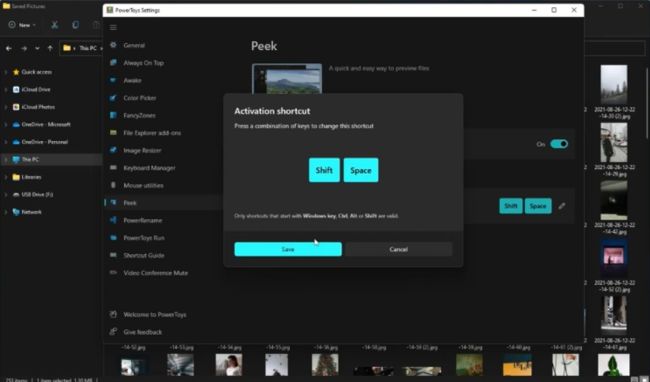Expand OneDrive - Personal tree node

click(6, 142)
